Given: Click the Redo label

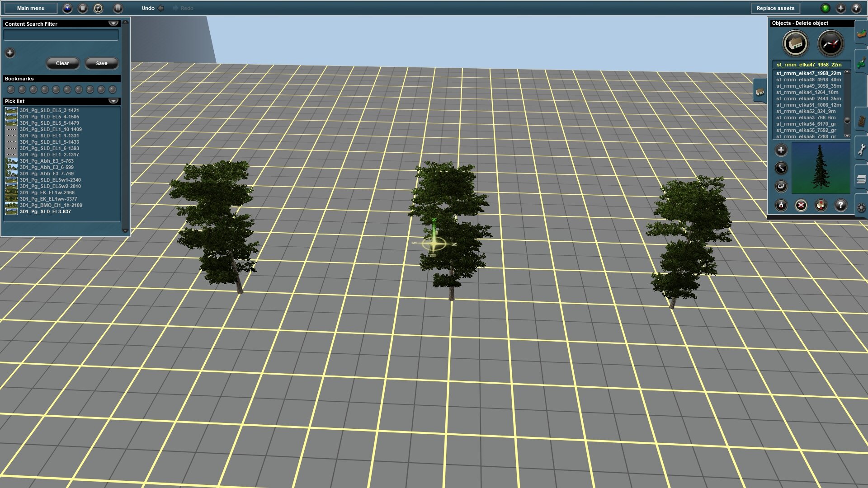Looking at the screenshot, I should point(187,8).
